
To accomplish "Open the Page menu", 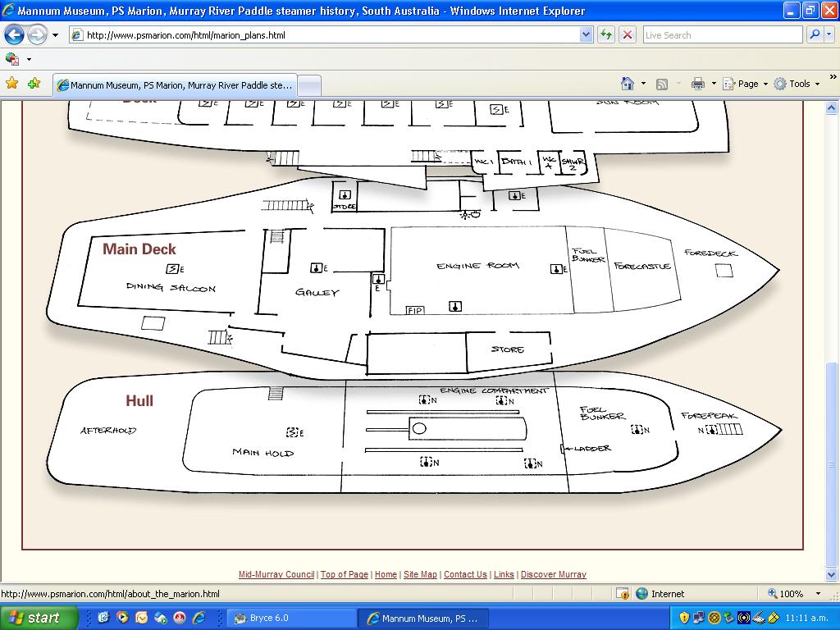I will click(745, 84).
